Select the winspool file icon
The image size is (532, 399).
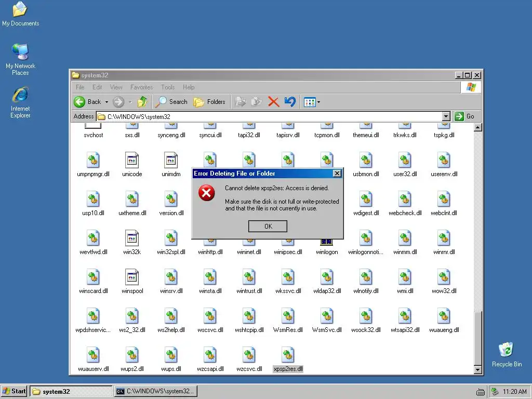coord(132,277)
